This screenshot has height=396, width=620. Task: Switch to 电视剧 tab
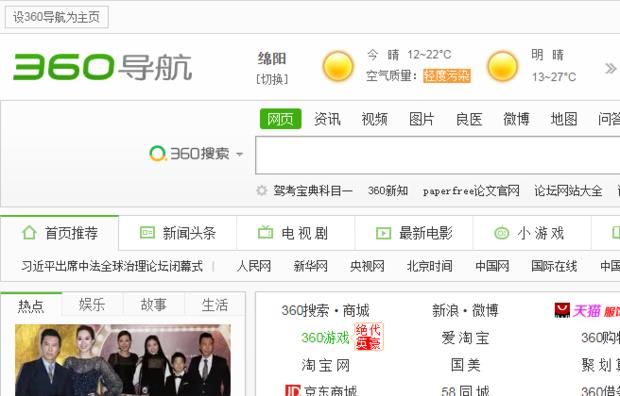click(x=296, y=233)
